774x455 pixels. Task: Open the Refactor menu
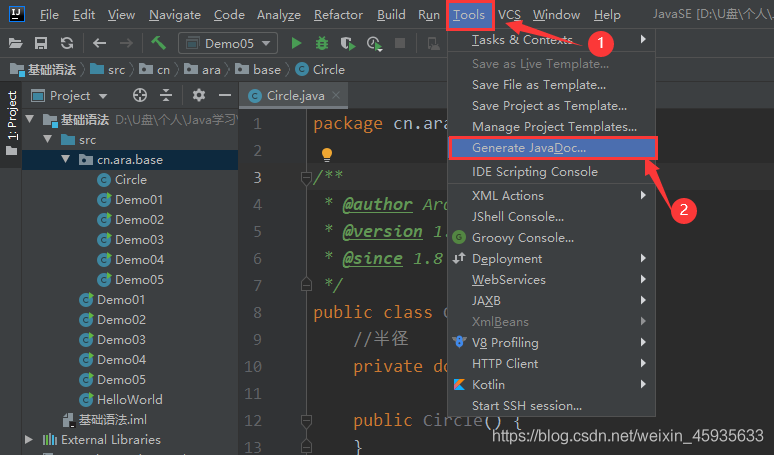coord(338,15)
